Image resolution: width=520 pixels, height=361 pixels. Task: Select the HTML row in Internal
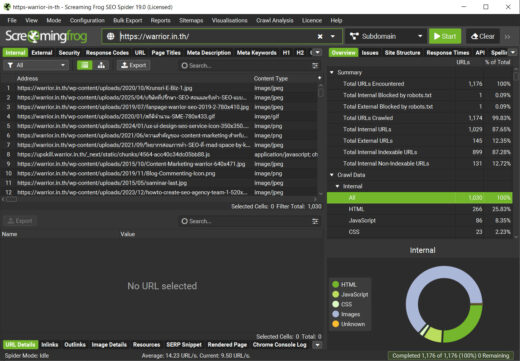click(420, 209)
